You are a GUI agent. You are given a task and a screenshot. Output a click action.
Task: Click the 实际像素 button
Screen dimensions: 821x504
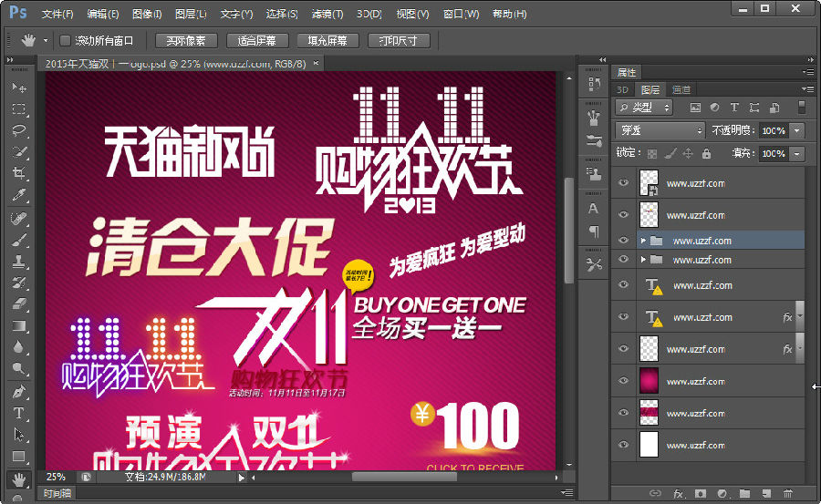(186, 41)
